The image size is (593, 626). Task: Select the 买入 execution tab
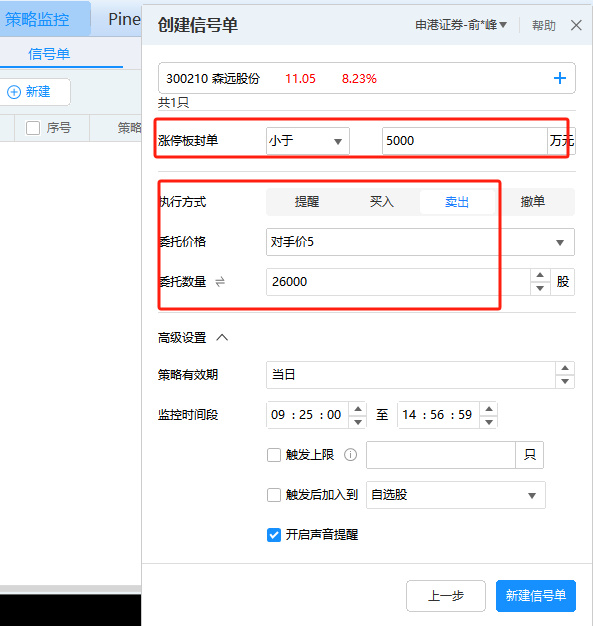[x=382, y=202]
